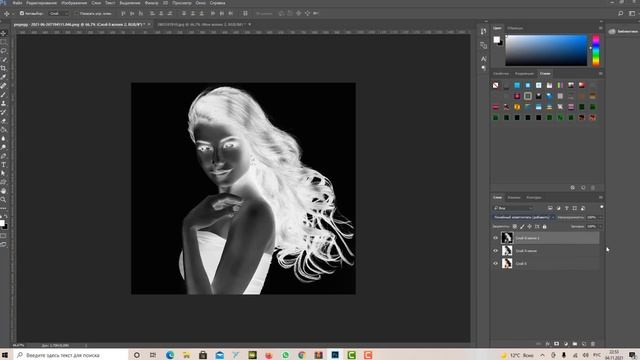The image size is (640, 360).
Task: Hide the 'Слой 0 копия' layer
Action: pos(496,251)
